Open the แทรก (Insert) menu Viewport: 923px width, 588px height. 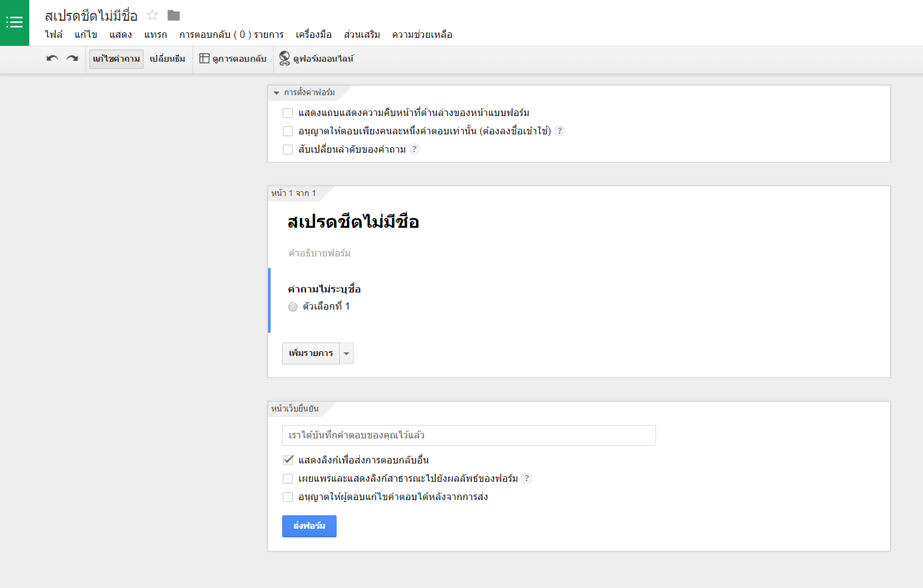[x=155, y=35]
